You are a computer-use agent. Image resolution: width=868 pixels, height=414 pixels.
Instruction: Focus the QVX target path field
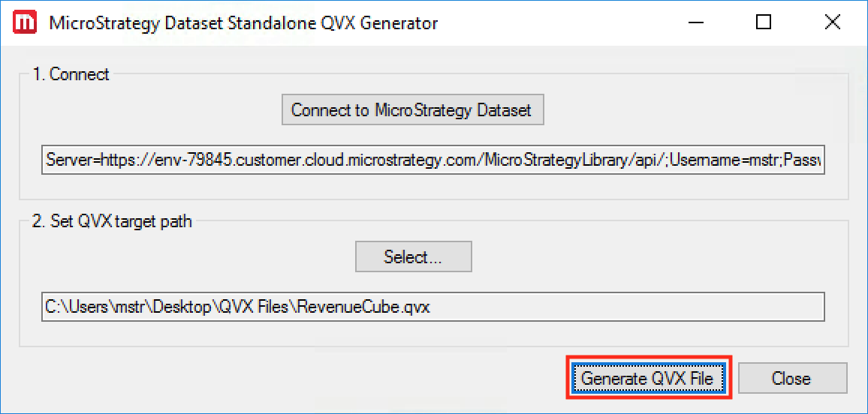click(432, 307)
